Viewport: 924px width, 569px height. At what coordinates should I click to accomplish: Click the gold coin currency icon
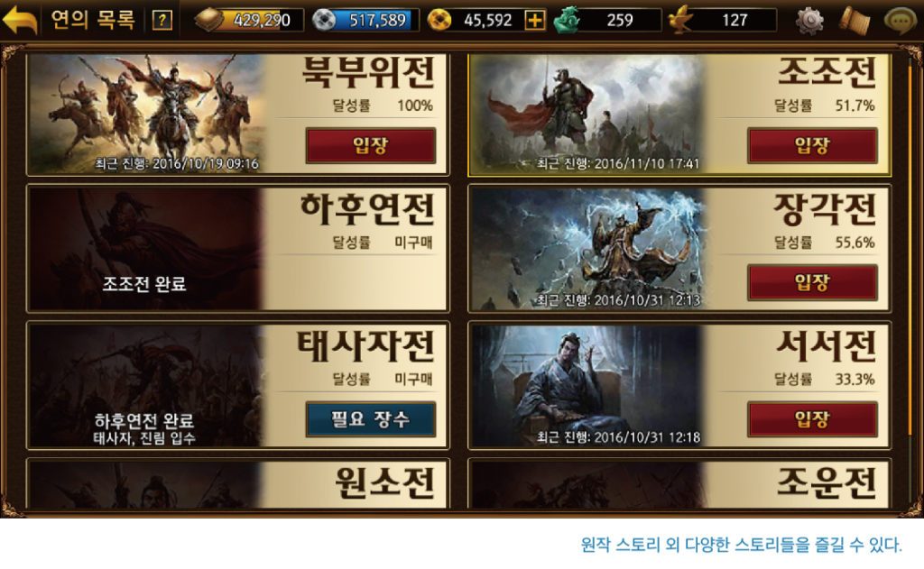point(439,20)
